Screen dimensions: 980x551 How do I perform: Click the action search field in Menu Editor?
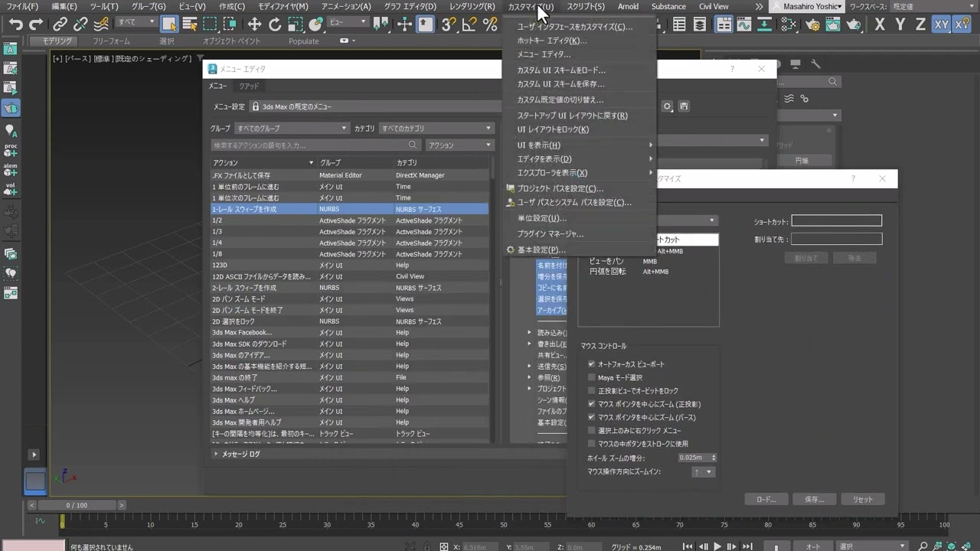(x=316, y=145)
